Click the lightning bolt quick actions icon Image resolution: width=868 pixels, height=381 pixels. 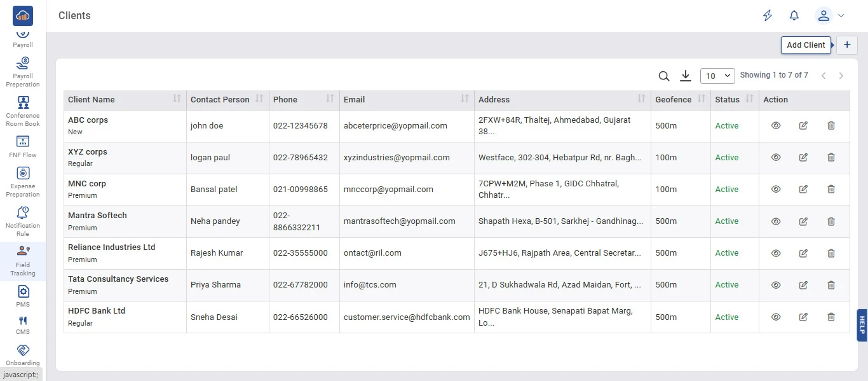768,15
